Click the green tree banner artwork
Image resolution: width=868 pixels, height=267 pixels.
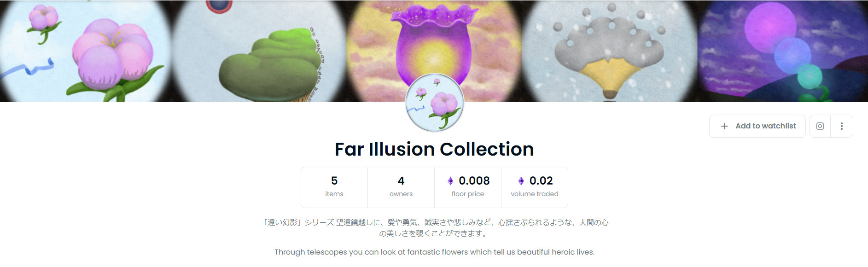click(x=259, y=51)
